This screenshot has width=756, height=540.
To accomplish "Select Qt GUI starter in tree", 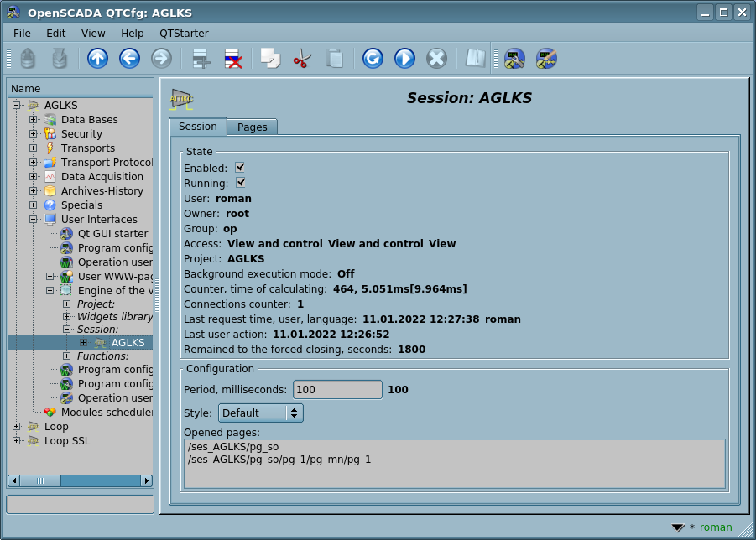I will tap(112, 234).
